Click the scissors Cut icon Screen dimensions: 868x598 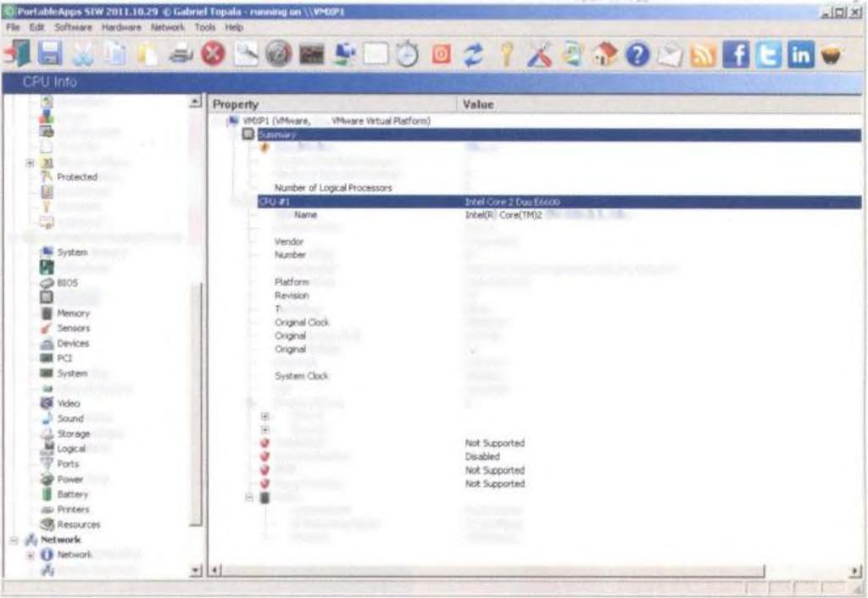click(x=83, y=54)
